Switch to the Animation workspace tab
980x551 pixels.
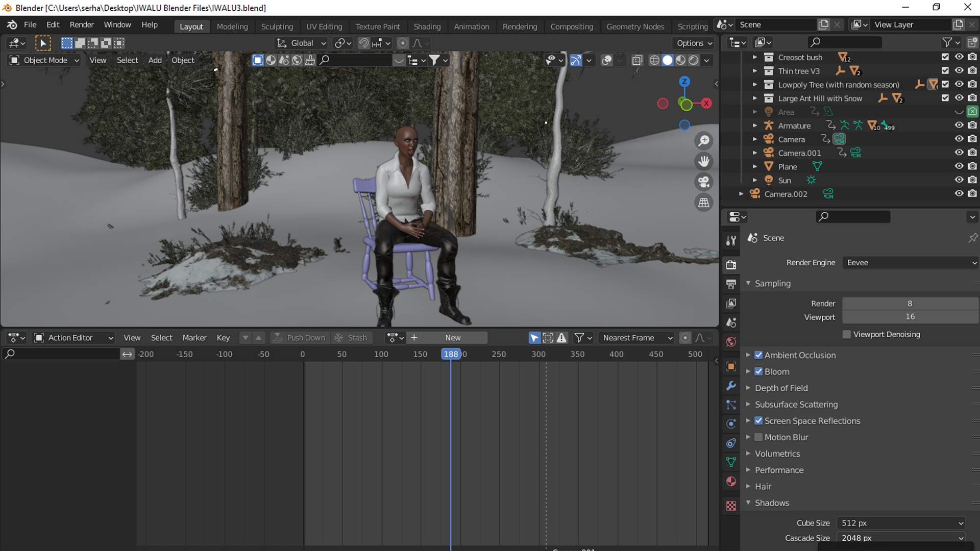tap(472, 27)
